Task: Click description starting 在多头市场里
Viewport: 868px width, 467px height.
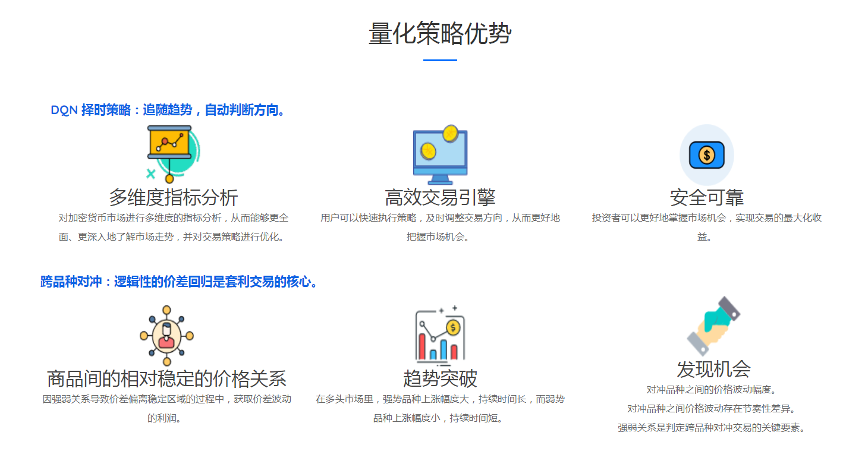Action: [x=440, y=408]
